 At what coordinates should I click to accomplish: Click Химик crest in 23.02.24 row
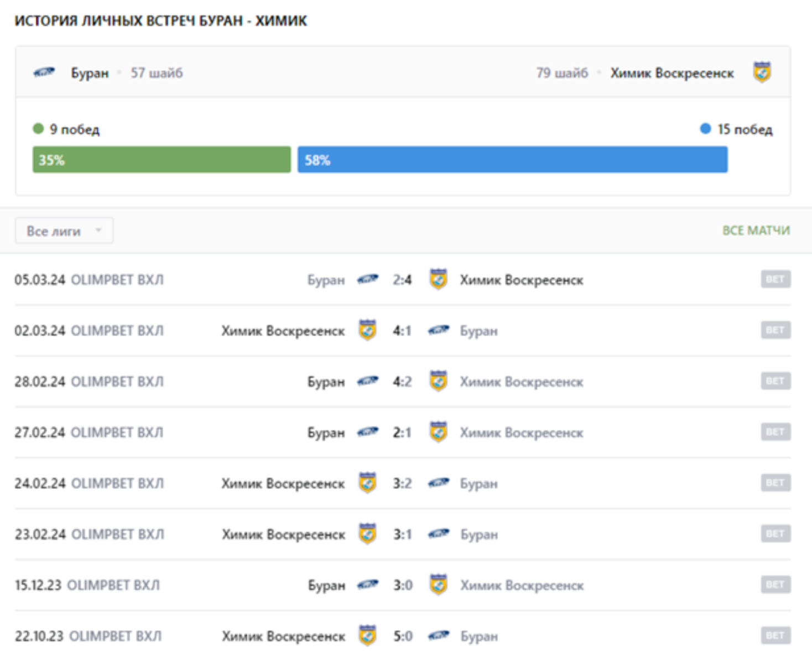[367, 533]
